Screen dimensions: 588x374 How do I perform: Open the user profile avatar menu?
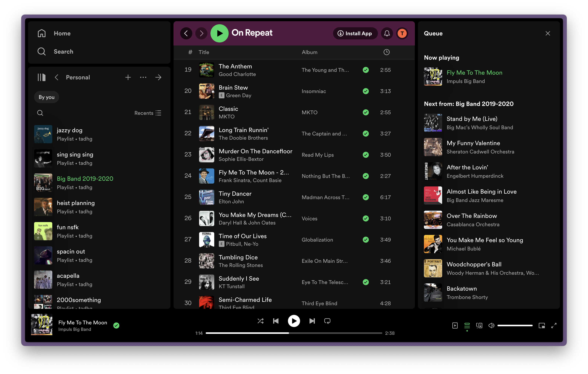pyautogui.click(x=402, y=33)
